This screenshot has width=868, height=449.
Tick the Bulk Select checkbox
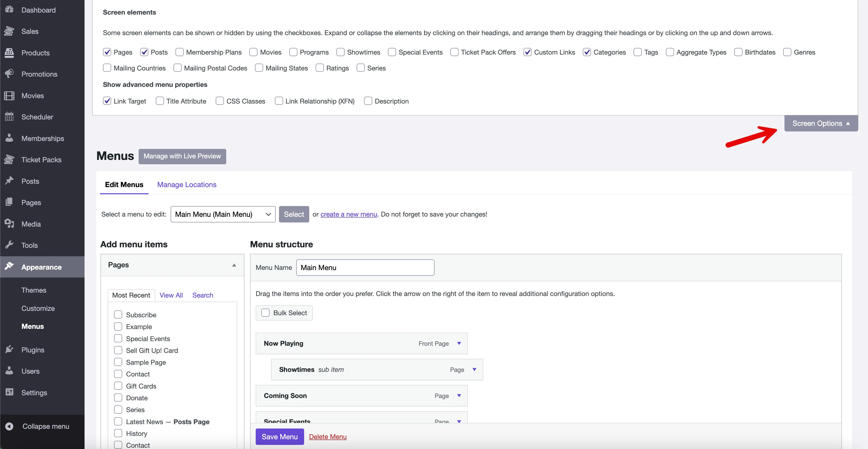tap(265, 312)
